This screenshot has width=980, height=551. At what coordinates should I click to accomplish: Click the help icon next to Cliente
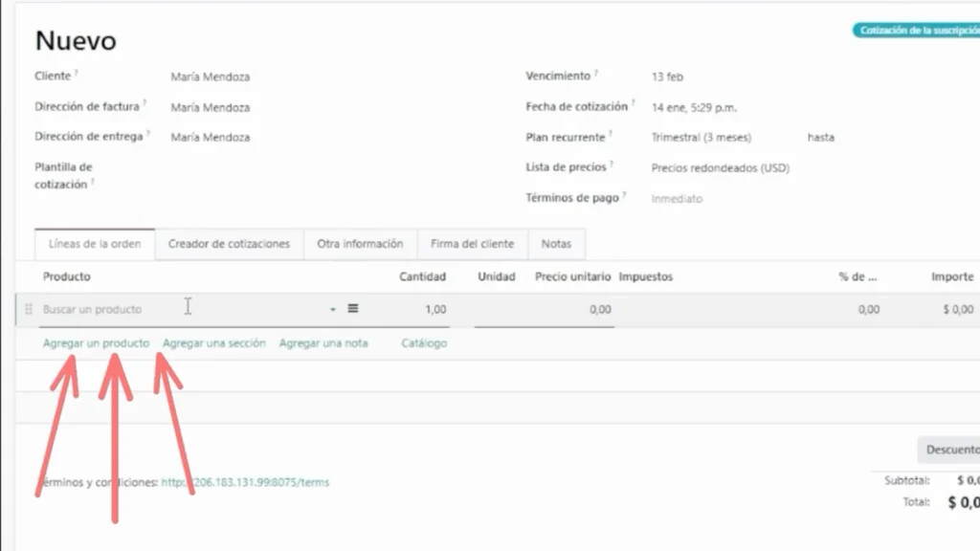pyautogui.click(x=77, y=73)
